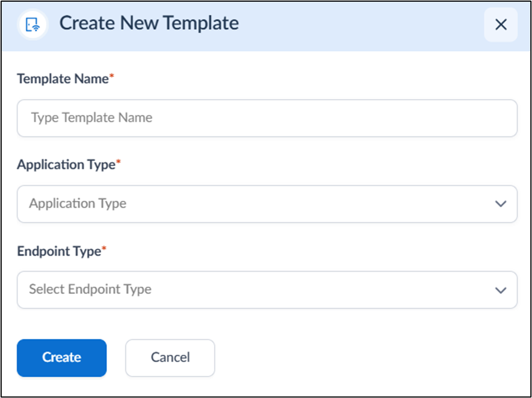Viewport: 532px width, 398px height.
Task: Click the Endpoint Type chevron arrow
Action: (x=501, y=290)
